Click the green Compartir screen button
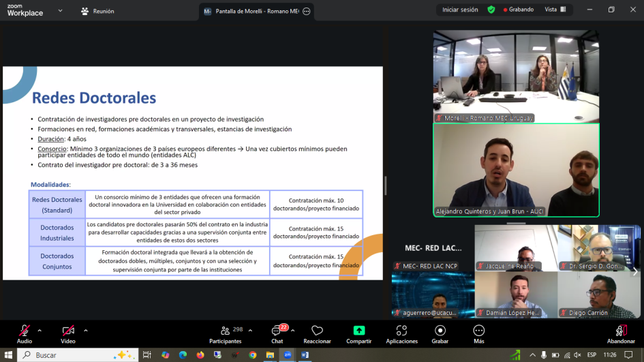 [x=358, y=332]
